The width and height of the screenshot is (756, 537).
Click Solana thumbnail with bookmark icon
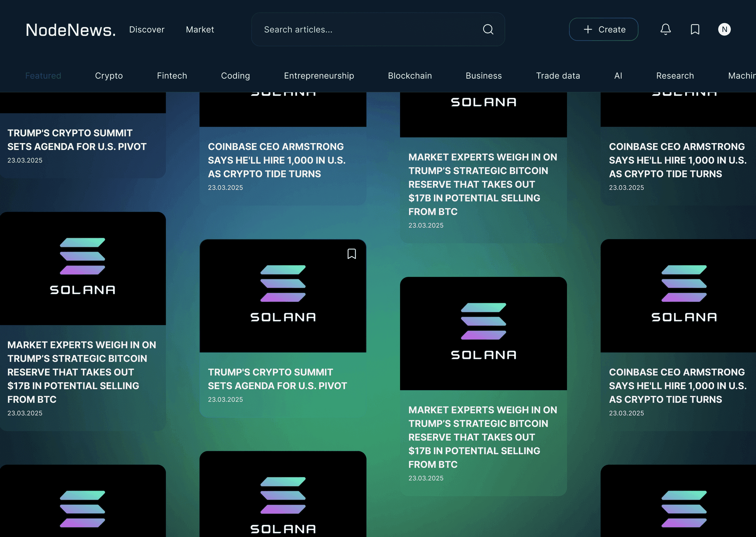[x=283, y=296]
